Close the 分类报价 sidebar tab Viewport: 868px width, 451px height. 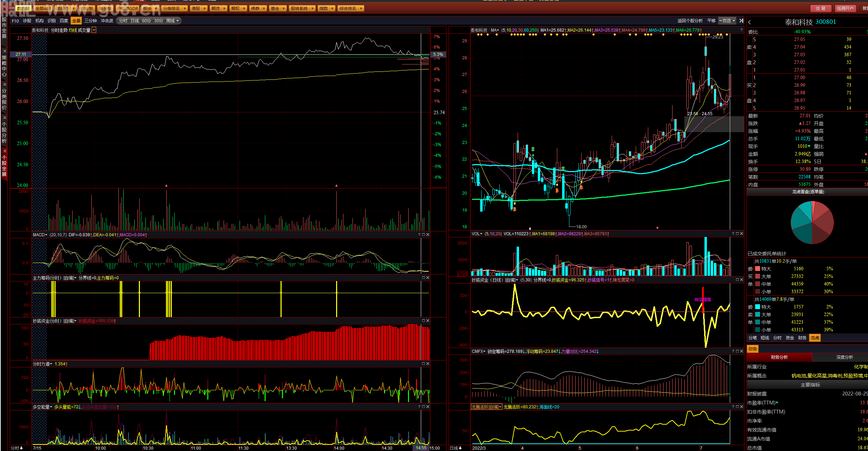(5, 84)
